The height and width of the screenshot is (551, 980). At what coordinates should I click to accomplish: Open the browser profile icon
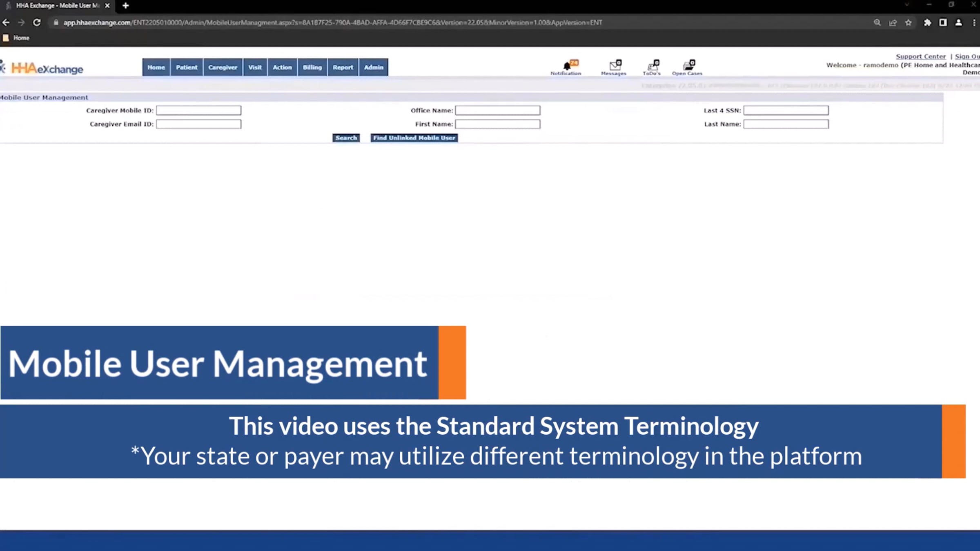point(958,22)
